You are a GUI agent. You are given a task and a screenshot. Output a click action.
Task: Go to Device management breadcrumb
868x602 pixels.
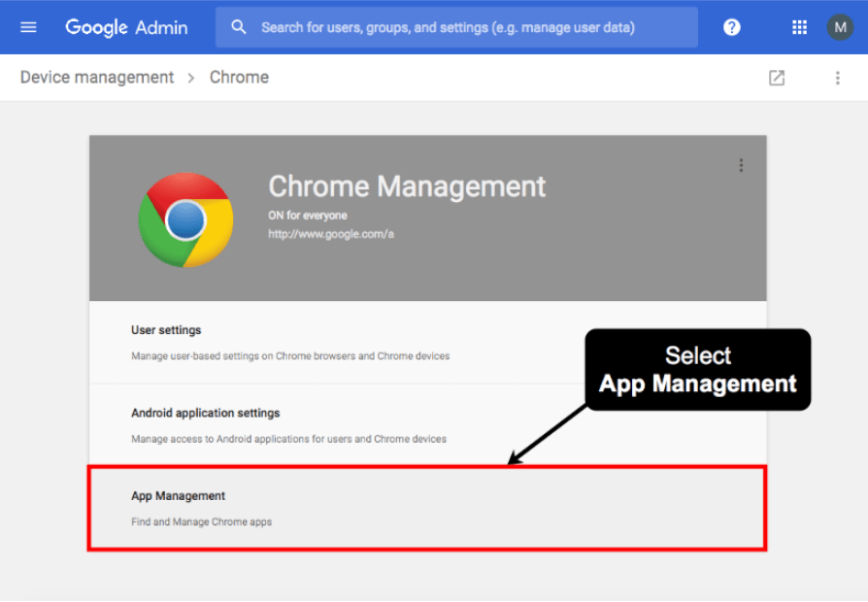(97, 78)
